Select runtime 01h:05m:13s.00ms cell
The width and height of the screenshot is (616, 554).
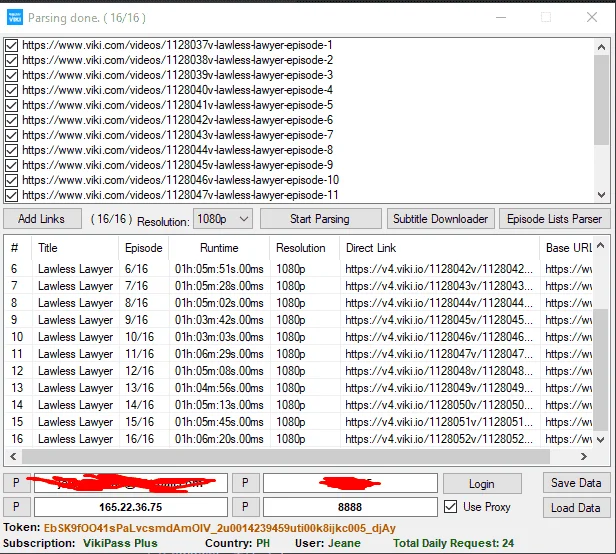[219, 405]
